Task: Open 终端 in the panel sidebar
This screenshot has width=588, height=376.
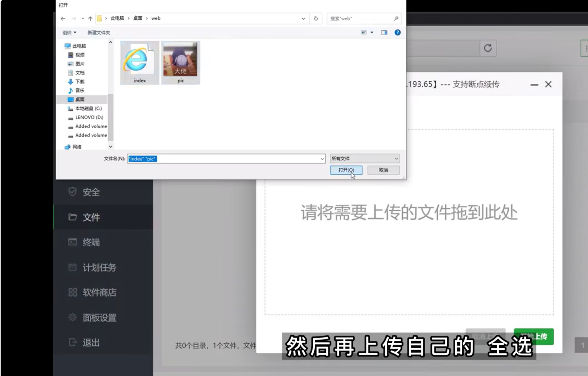Action: point(91,242)
